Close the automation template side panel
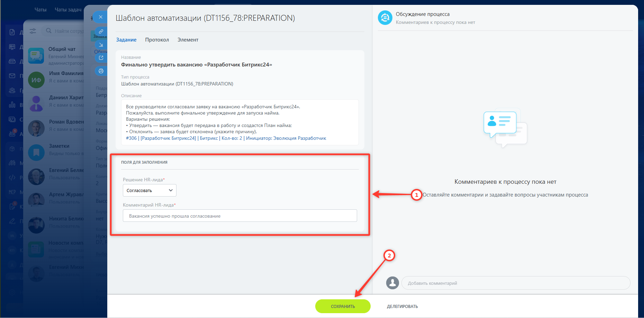This screenshot has height=318, width=644. 100,17
